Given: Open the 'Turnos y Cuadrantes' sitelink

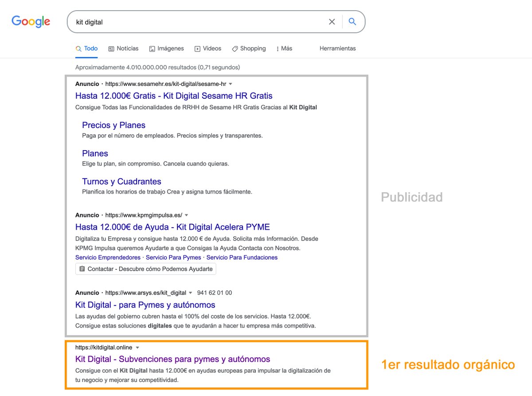Looking at the screenshot, I should [x=121, y=182].
